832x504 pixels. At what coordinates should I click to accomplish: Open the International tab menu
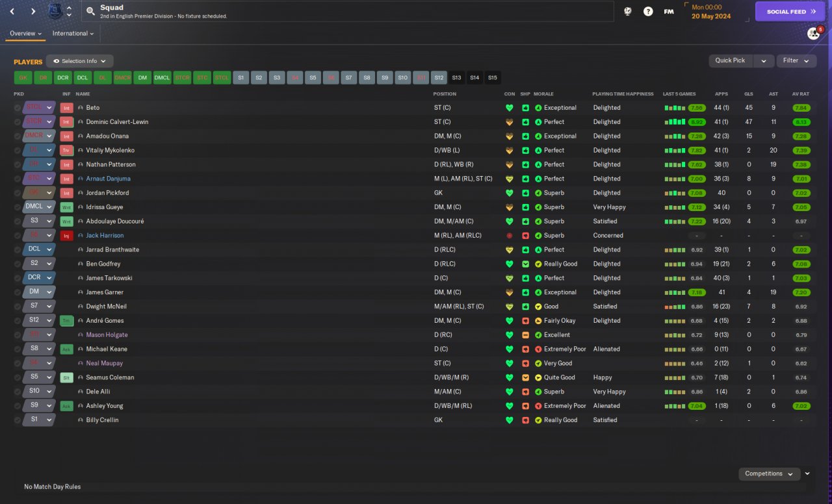click(73, 33)
